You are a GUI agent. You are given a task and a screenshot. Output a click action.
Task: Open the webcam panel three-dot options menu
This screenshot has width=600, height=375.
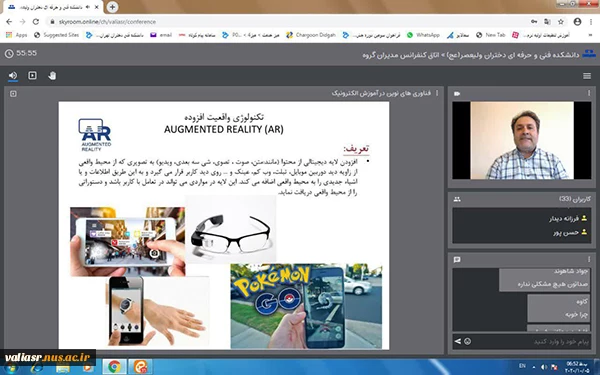589,93
